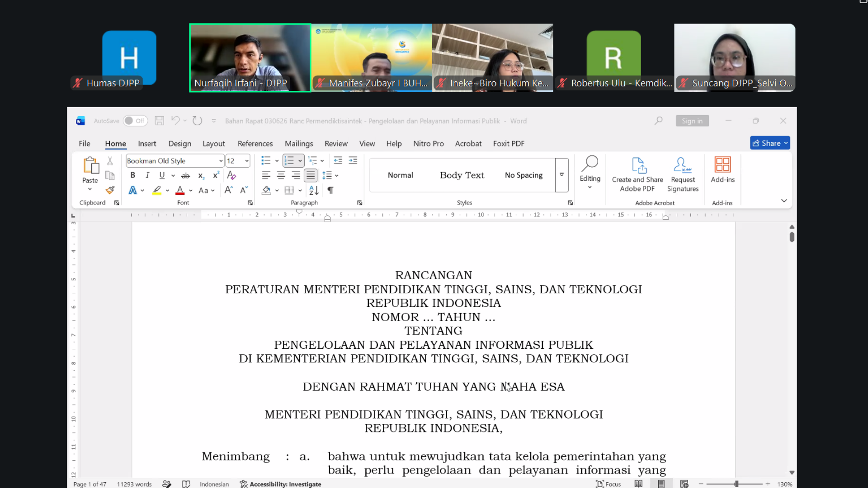Open the References tab
This screenshot has height=488, width=868.
click(255, 143)
